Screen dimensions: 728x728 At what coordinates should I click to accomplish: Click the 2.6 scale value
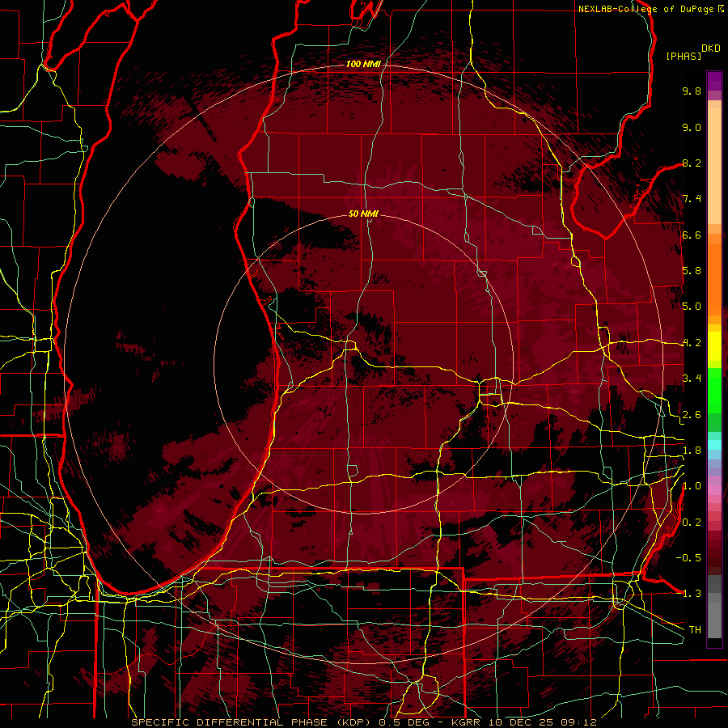[x=692, y=415]
